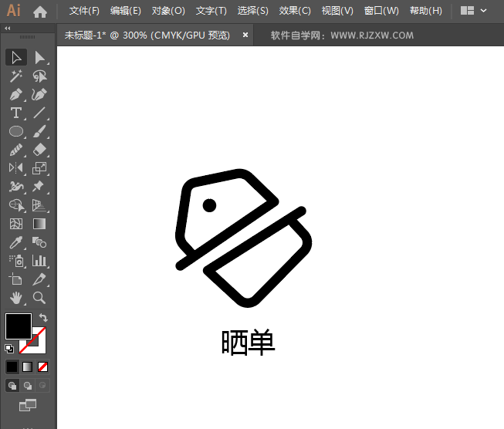504x429 pixels.
Task: Activate the Scale tool
Action: (x=40, y=168)
